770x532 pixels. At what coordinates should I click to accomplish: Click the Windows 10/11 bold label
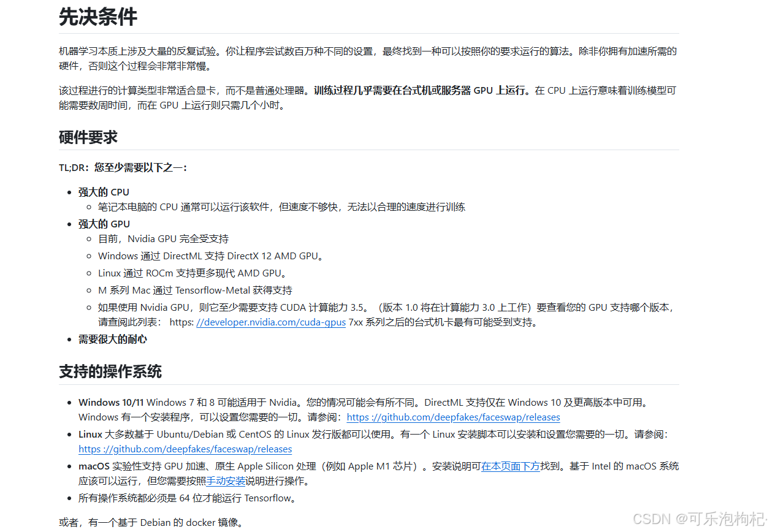pyautogui.click(x=111, y=403)
